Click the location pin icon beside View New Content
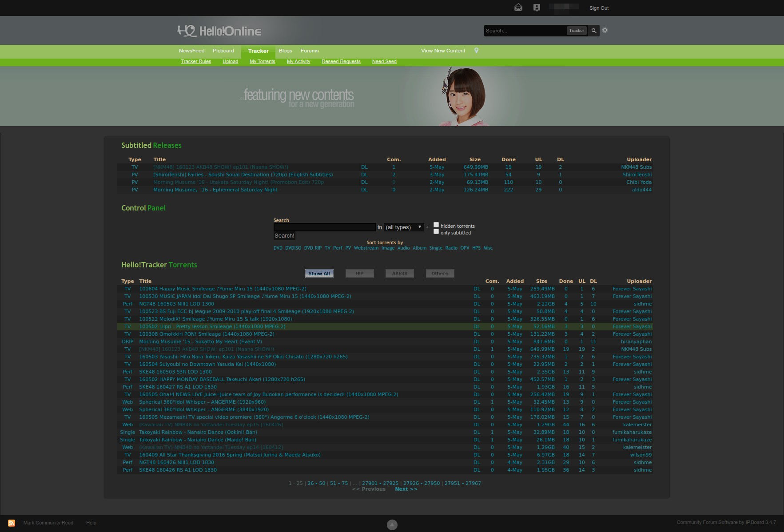The width and height of the screenshot is (784, 532). [477, 51]
